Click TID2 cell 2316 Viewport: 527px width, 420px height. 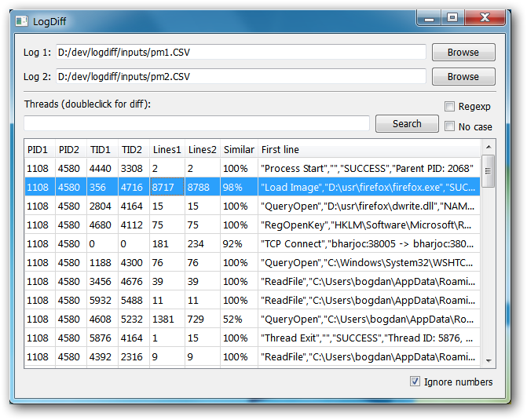(134, 356)
